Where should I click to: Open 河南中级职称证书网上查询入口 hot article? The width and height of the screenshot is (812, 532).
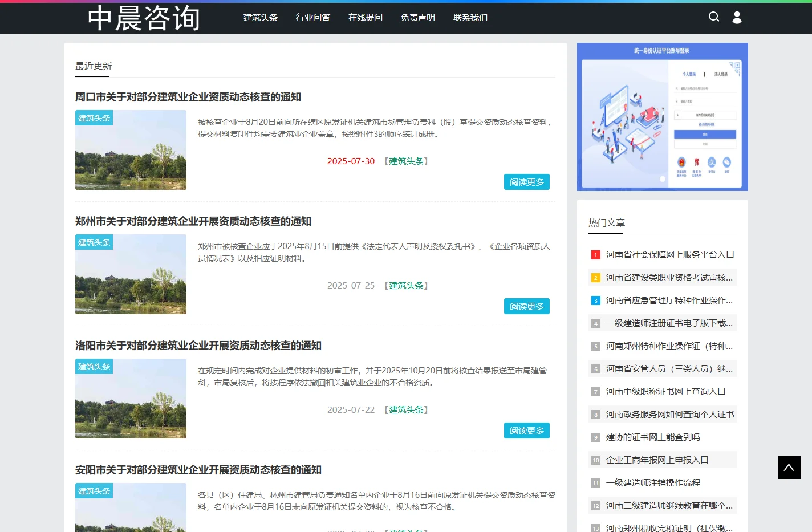[x=666, y=392]
